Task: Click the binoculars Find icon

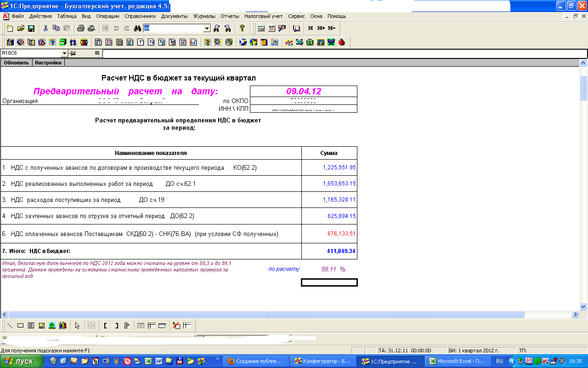Action: [x=137, y=28]
